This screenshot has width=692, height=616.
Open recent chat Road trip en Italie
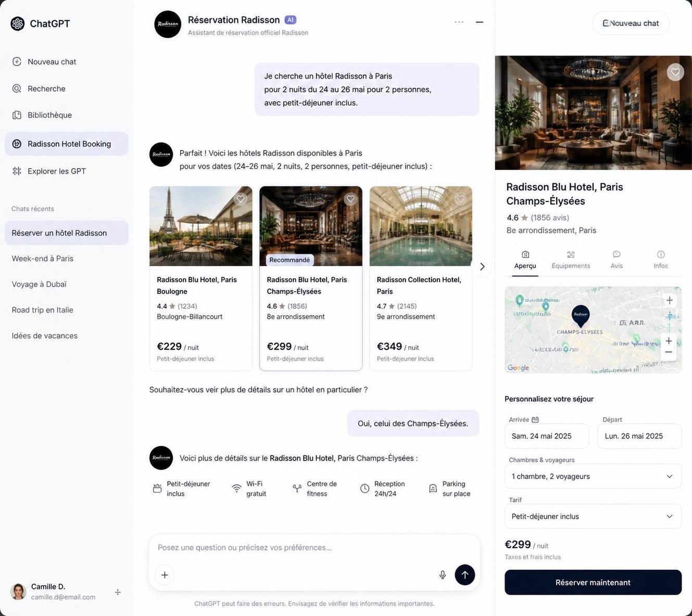click(x=67, y=310)
